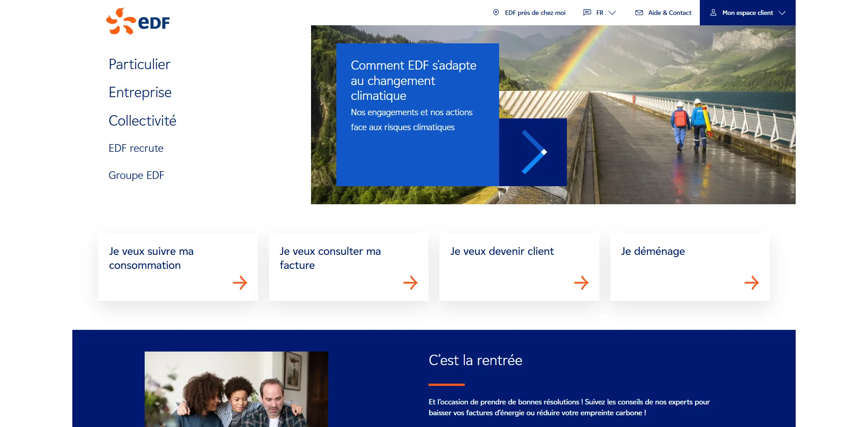The width and height of the screenshot is (868, 427).
Task: Open Comment EDF s'adapte au changement climatique
Action: 414,80
